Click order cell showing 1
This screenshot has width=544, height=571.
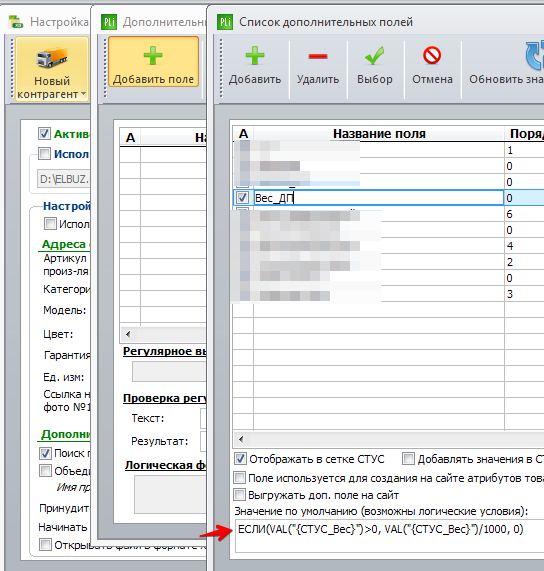pos(524,150)
